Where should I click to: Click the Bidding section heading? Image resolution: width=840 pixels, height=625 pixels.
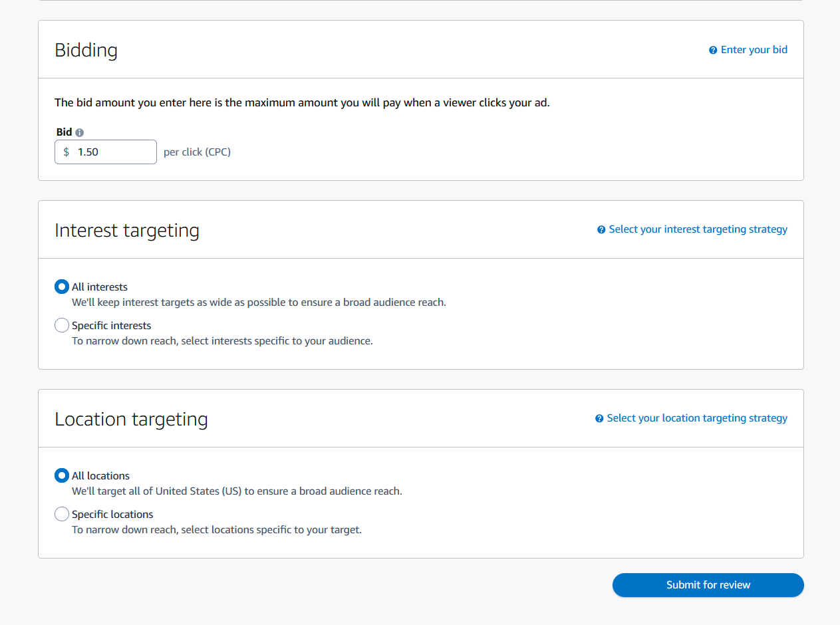pyautogui.click(x=86, y=50)
